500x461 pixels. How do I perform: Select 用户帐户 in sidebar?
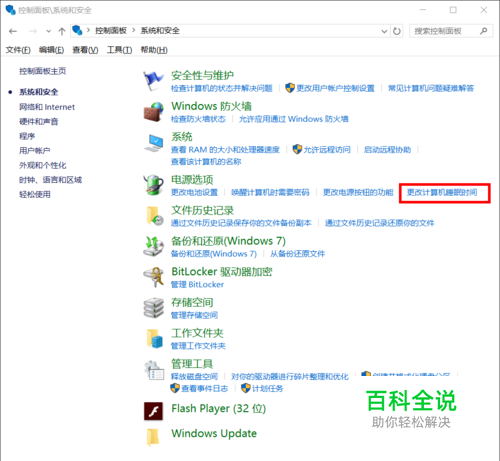(x=35, y=151)
